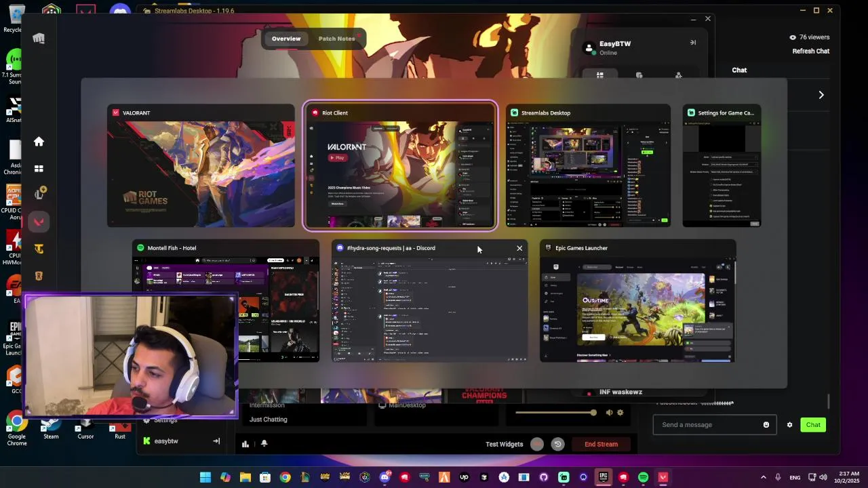Open mixer source settings gear icon
This screenshot has height=488, width=868.
point(620,413)
